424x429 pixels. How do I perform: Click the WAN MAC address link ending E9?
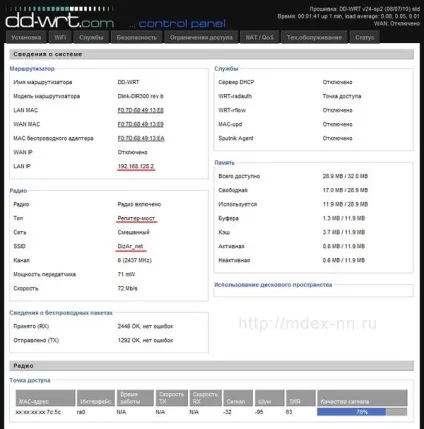pyautogui.click(x=140, y=124)
